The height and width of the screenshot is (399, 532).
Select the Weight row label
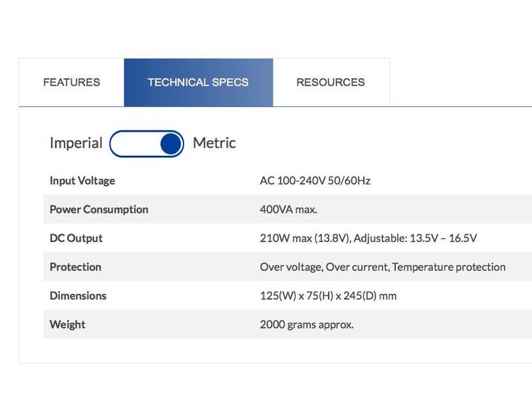tap(68, 324)
